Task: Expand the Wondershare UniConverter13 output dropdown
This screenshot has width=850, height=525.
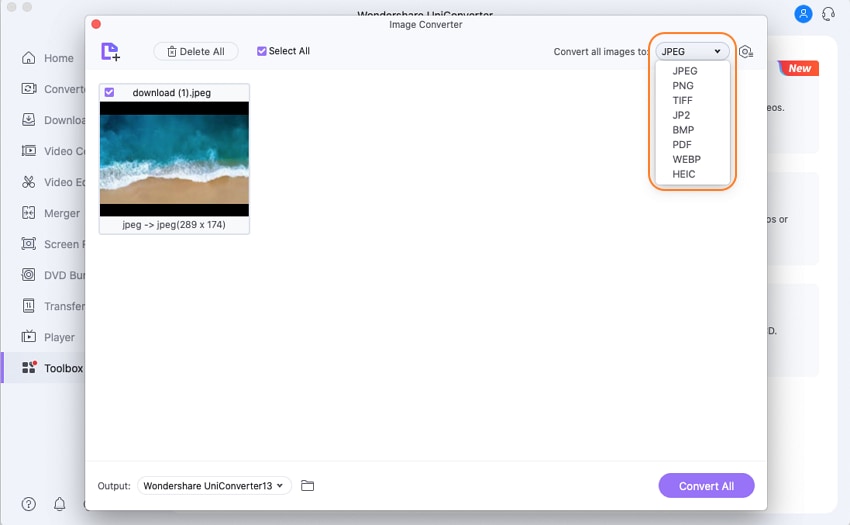Action: click(x=214, y=485)
